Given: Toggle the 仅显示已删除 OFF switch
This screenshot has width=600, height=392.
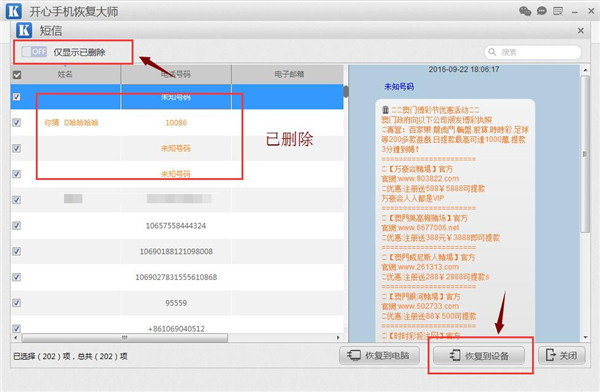Looking at the screenshot, I should (x=34, y=51).
